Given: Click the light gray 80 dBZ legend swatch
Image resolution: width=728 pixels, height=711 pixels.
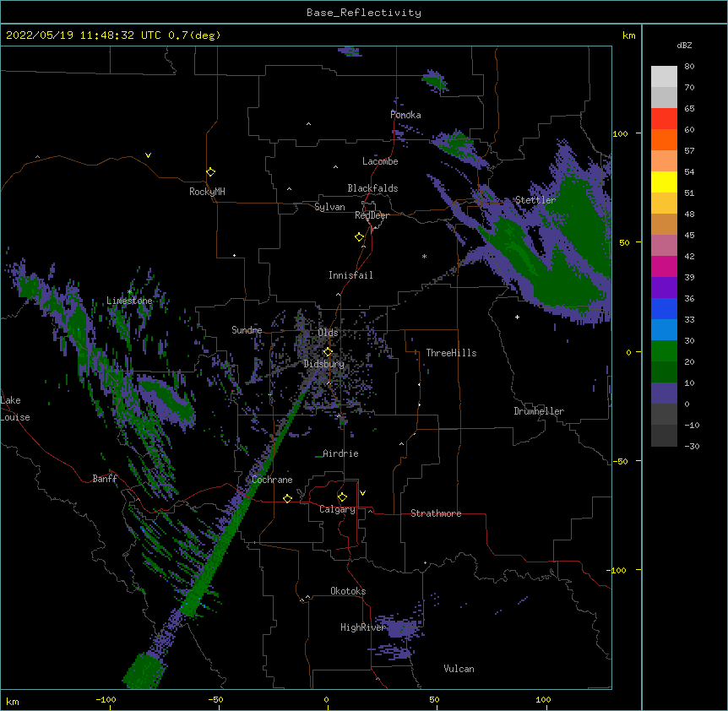Looking at the screenshot, I should click(x=664, y=77).
